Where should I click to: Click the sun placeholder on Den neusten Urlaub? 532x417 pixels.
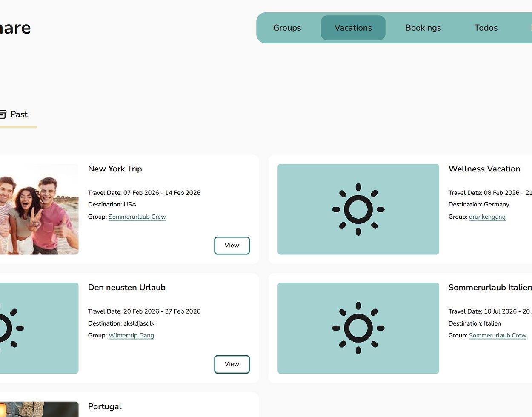(x=9, y=328)
